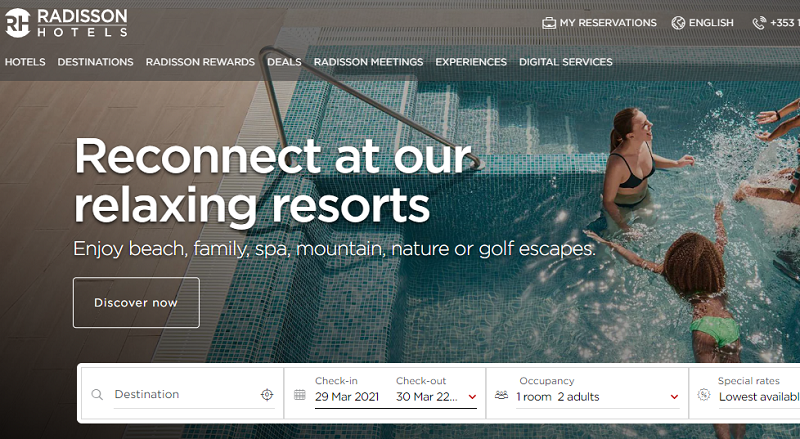Click the occupancy guests icon
800x439 pixels.
(x=502, y=395)
